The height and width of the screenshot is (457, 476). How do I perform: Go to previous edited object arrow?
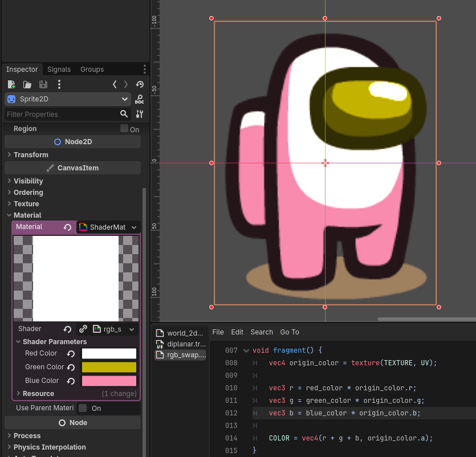[x=115, y=84]
